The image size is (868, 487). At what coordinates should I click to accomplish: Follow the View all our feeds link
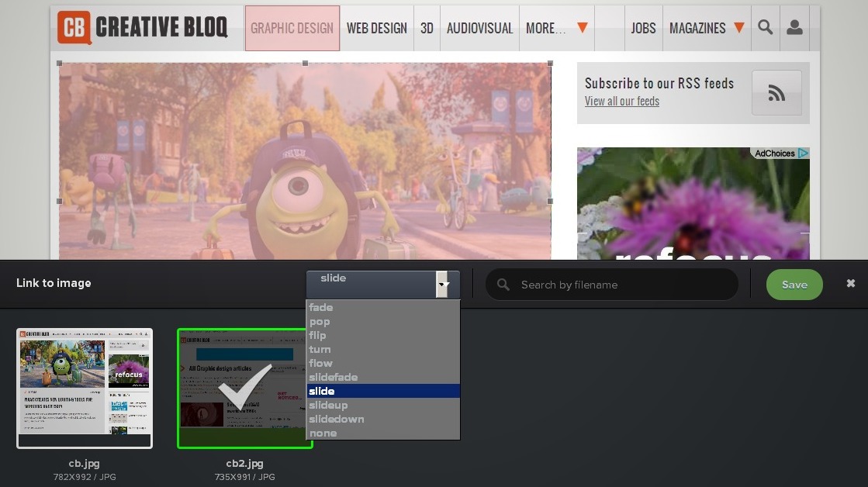tap(621, 102)
